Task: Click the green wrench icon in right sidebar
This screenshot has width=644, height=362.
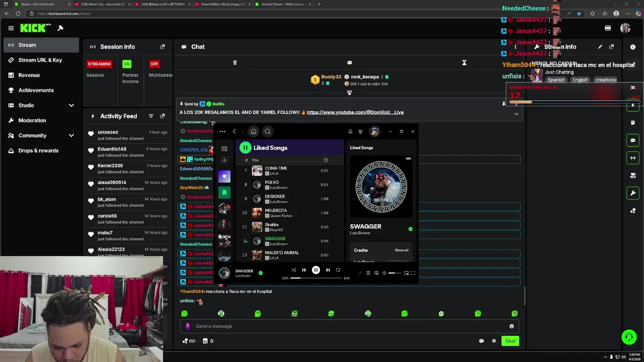Action: tap(633, 193)
